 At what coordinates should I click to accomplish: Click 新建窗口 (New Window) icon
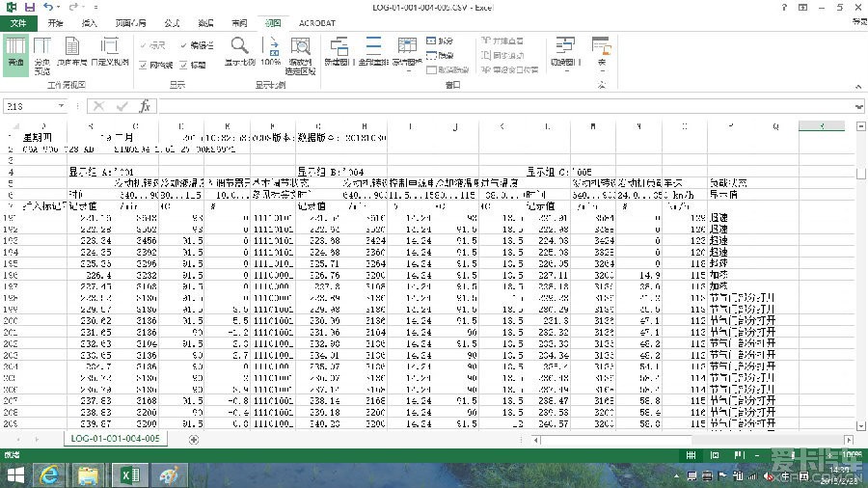tap(338, 51)
